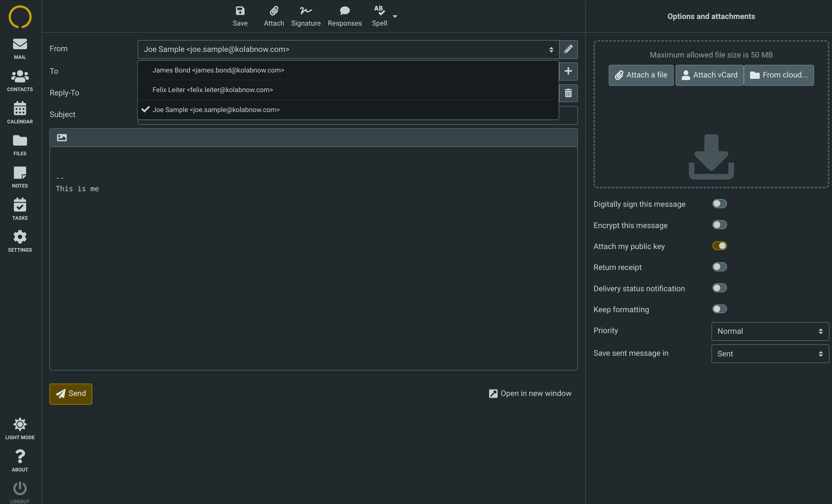Click inside the message body text area
The width and height of the screenshot is (832, 504).
pyautogui.click(x=313, y=270)
